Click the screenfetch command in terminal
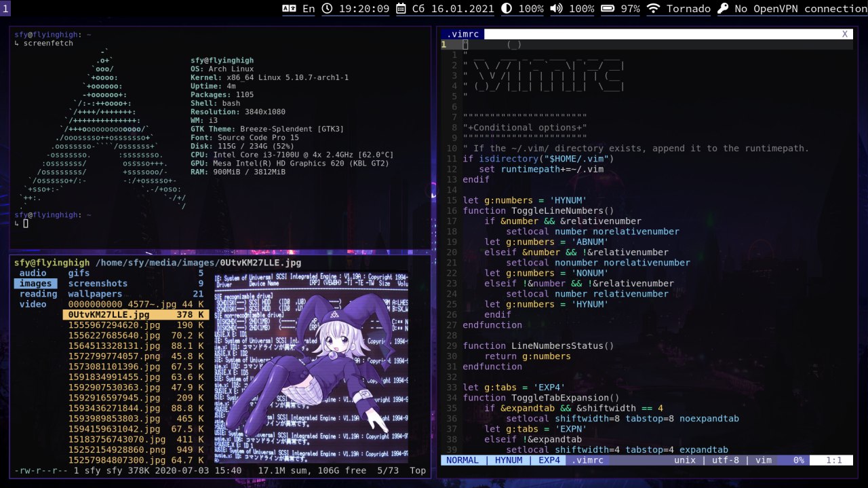 [48, 43]
